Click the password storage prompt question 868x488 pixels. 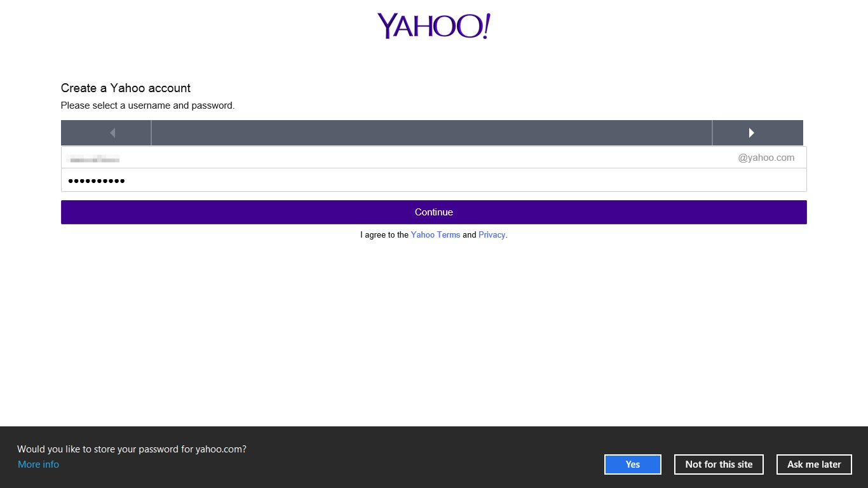tap(132, 449)
